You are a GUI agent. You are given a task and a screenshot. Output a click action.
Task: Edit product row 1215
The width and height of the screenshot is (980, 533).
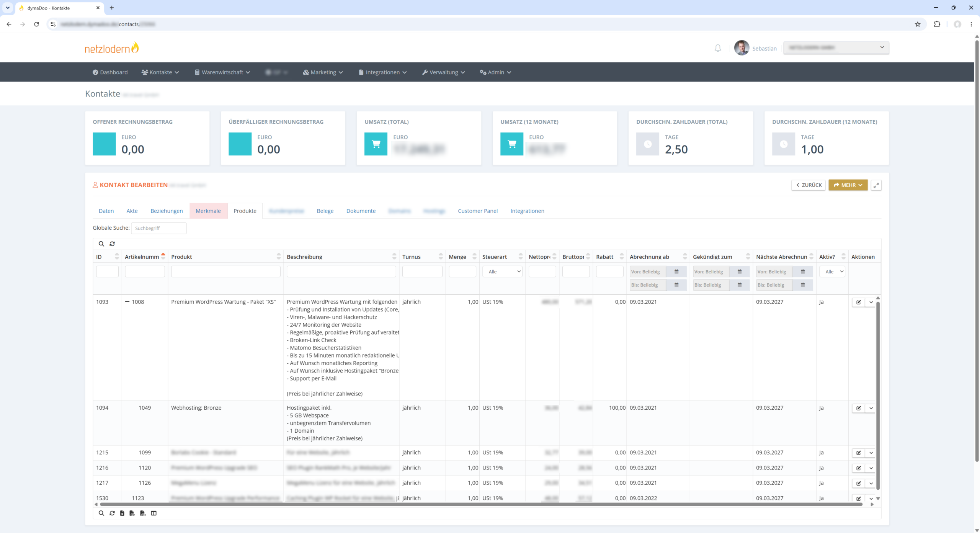pyautogui.click(x=858, y=453)
